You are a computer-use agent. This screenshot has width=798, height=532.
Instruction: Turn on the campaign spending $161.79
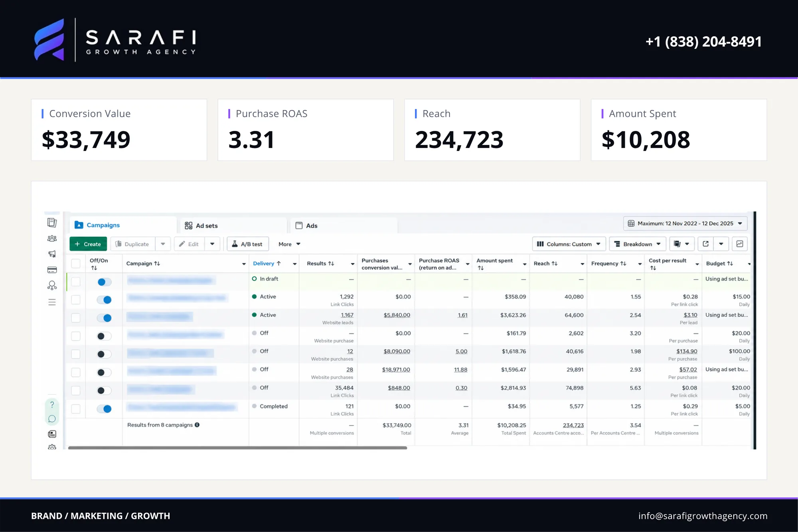[x=104, y=336]
